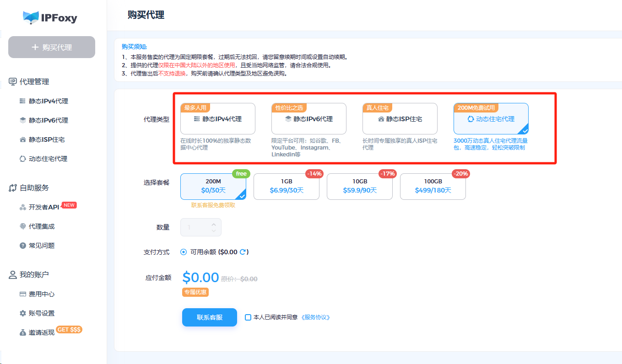The width and height of the screenshot is (622, 364).
Task: Select the 静态IPv4代理 proxy type card
Action: pyautogui.click(x=218, y=118)
